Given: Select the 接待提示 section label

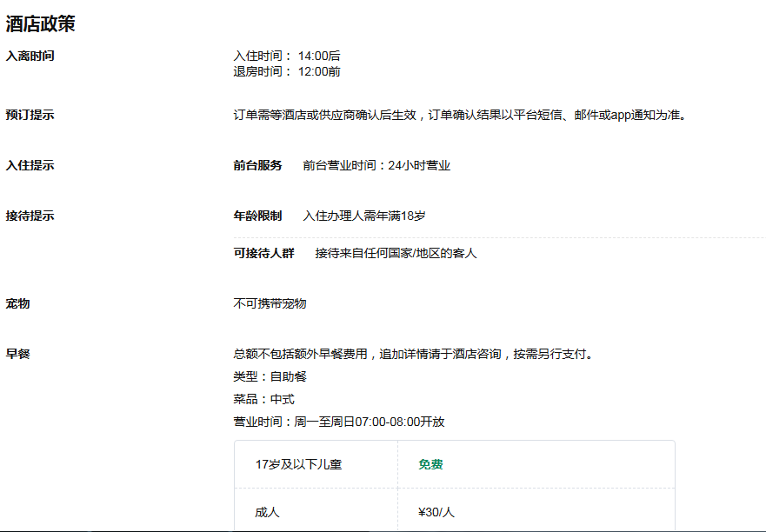Looking at the screenshot, I should 30,216.
